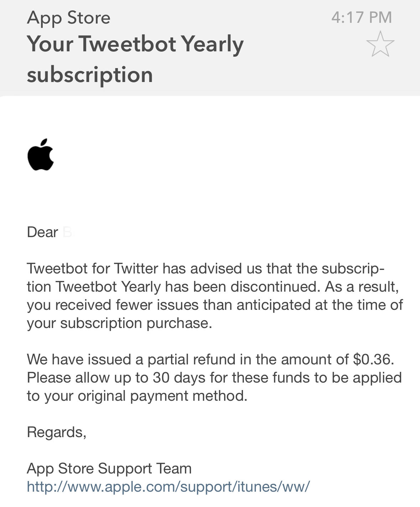
Task: Tap the words 'Tweetbot Yearly' in the body
Action: click(108, 287)
